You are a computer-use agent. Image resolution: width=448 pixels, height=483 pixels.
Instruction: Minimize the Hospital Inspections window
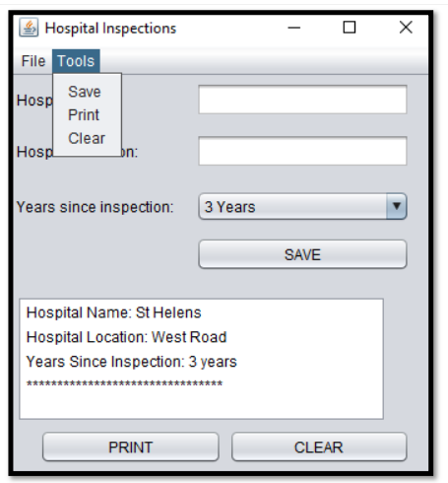[293, 28]
